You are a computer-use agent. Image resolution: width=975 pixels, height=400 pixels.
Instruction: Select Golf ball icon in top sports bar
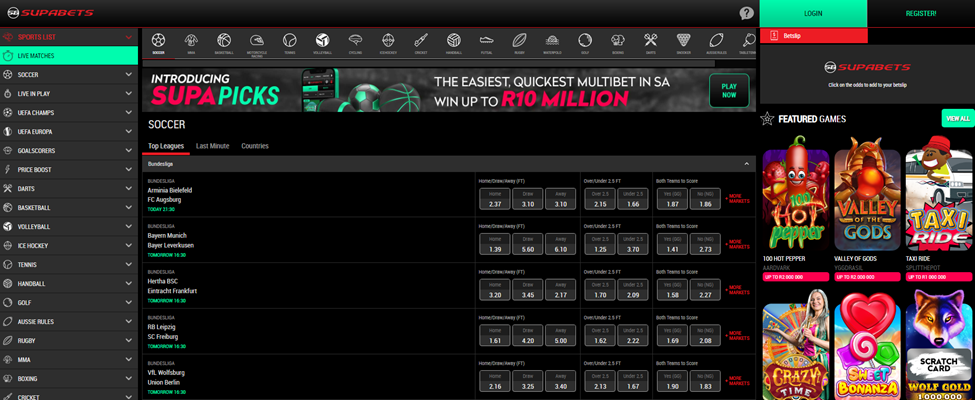585,40
